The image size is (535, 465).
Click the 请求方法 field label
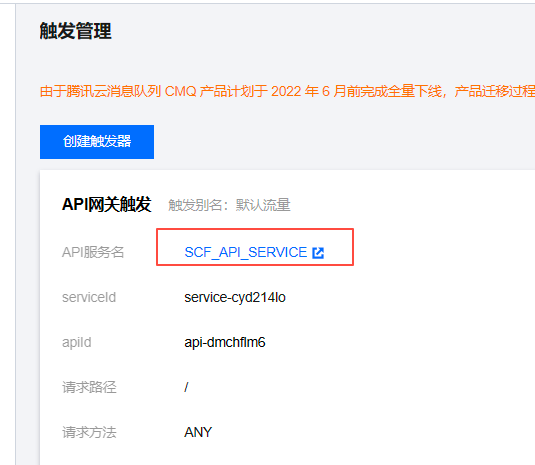pos(89,432)
